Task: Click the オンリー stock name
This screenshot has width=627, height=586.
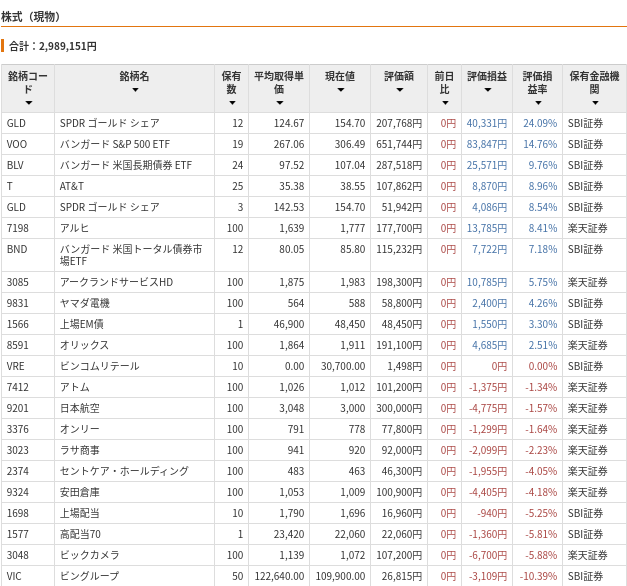Action: click(80, 429)
